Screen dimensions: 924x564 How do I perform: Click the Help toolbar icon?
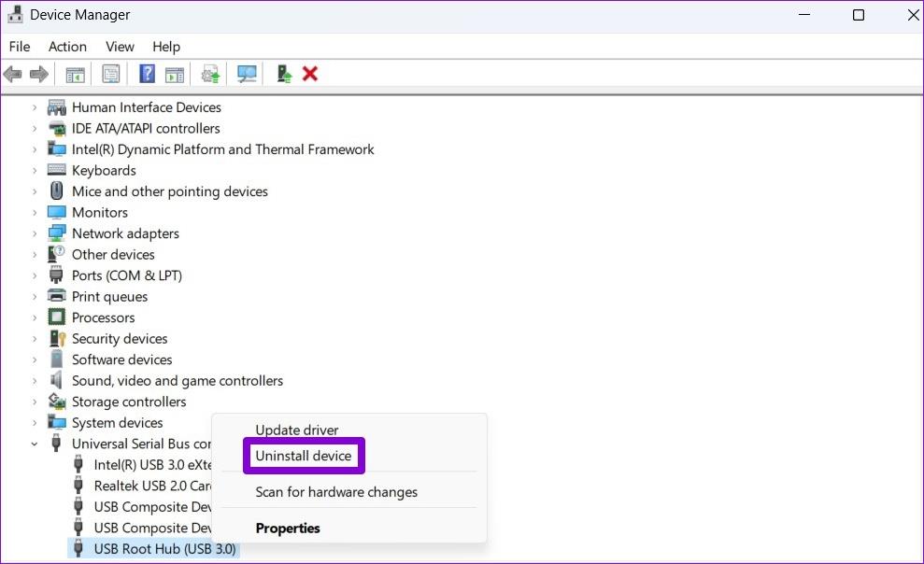click(147, 74)
